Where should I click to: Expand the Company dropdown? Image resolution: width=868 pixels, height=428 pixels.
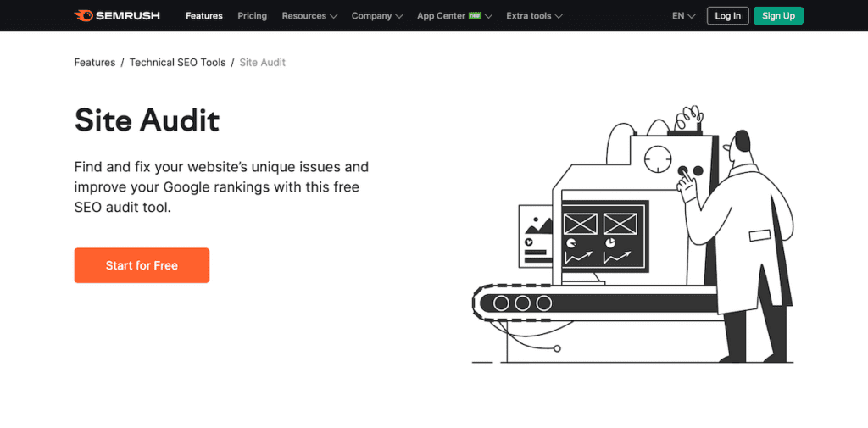[x=377, y=16]
